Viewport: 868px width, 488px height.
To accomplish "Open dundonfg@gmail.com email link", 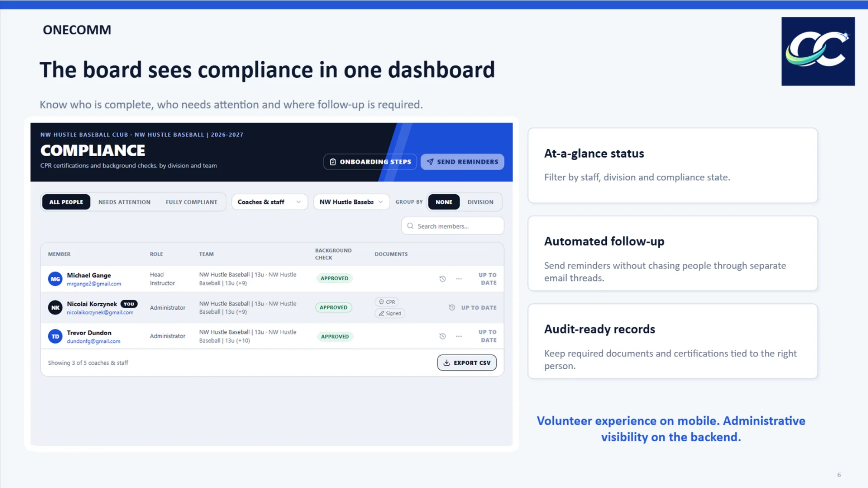I will (x=93, y=341).
